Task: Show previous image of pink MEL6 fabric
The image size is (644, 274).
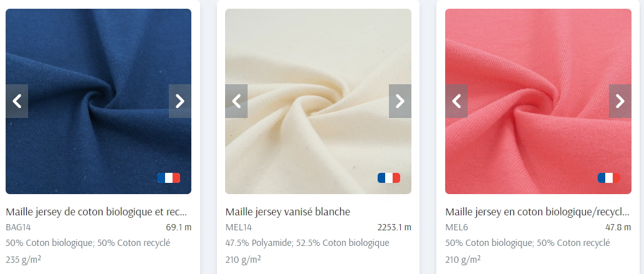Action: pos(456,101)
